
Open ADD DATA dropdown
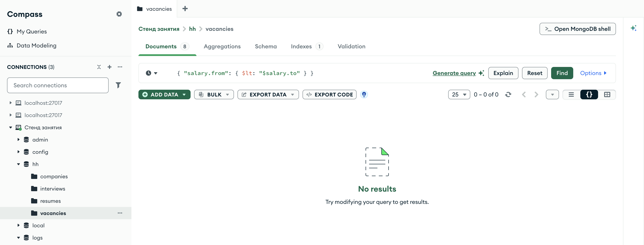pyautogui.click(x=164, y=95)
